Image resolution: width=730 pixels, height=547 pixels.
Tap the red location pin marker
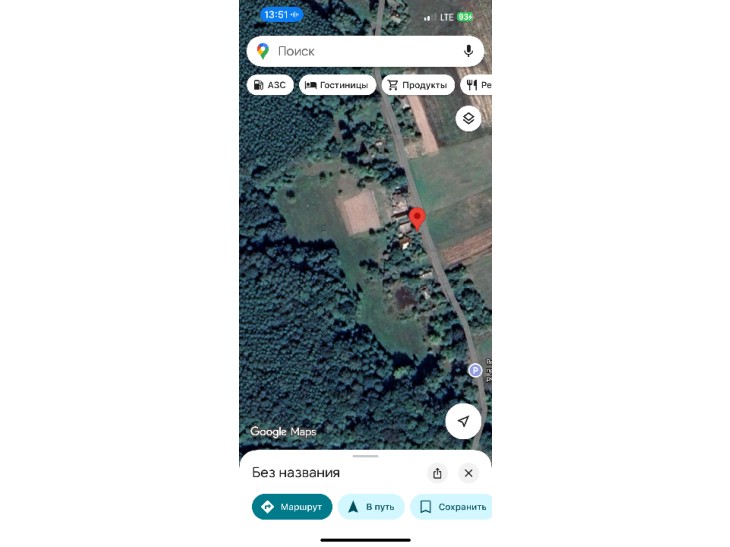[x=417, y=219]
